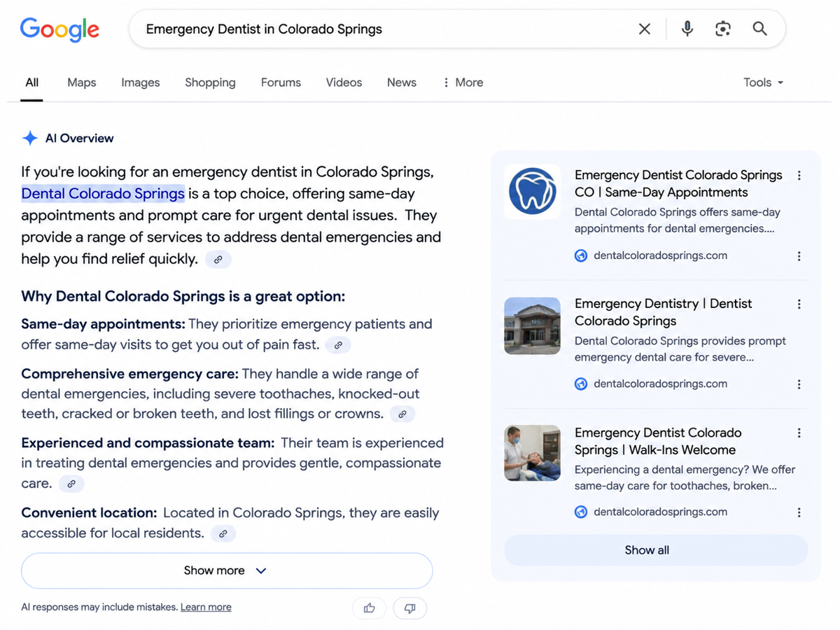
Task: Click the magnifying glass search icon
Action: [x=759, y=29]
